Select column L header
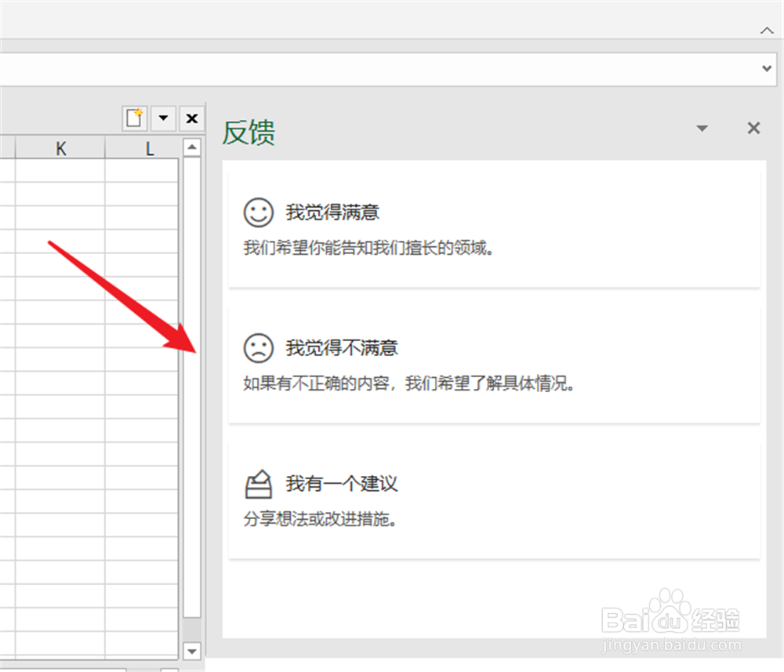Image resolution: width=784 pixels, height=672 pixels. click(142, 148)
